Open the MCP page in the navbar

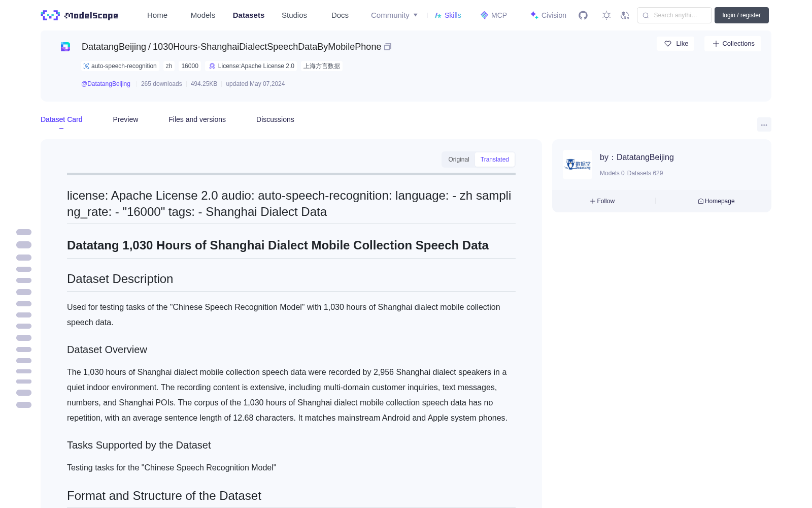click(494, 15)
